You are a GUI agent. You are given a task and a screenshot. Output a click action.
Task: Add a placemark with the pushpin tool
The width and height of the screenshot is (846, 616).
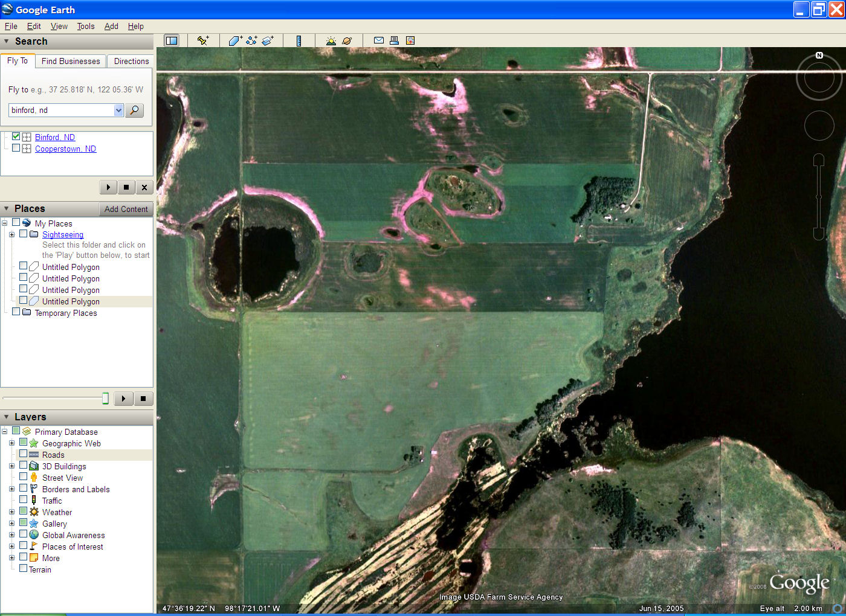tap(203, 40)
